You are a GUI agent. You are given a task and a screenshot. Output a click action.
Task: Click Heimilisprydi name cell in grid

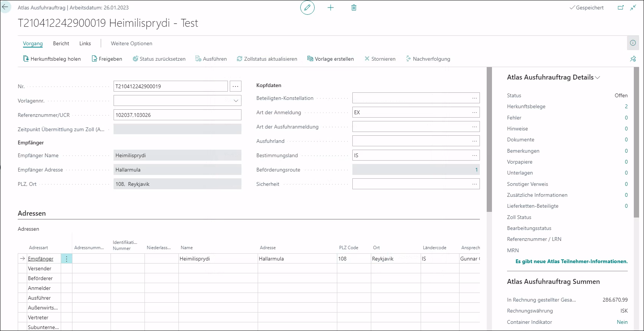pos(218,259)
